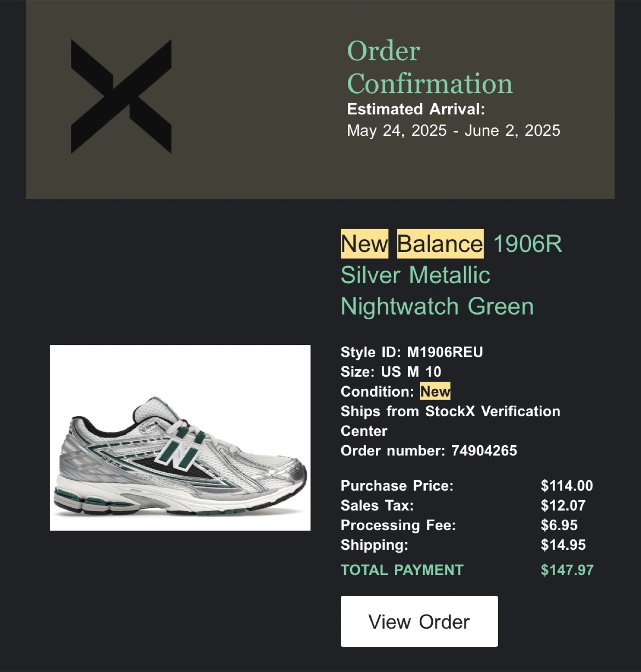Click the Style ID M1906REU text
The height and width of the screenshot is (672, 641).
click(x=412, y=352)
